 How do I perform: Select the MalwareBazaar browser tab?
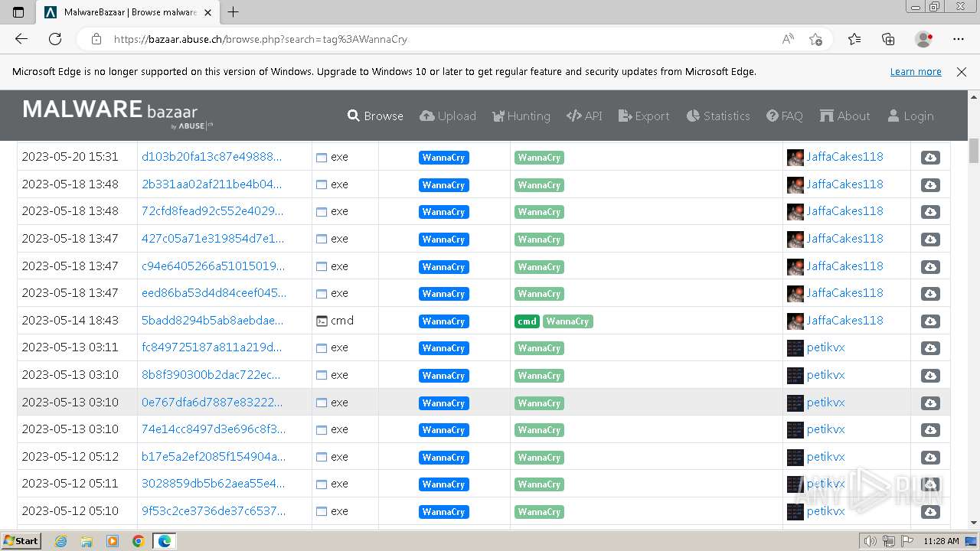[128, 12]
